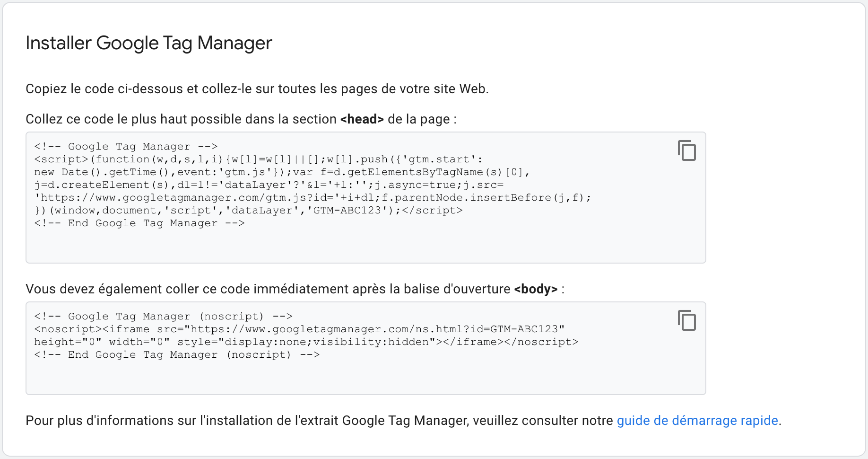This screenshot has height=459, width=868.
Task: Click the code line starting 'j=d.createElement(s)'
Action: click(269, 185)
